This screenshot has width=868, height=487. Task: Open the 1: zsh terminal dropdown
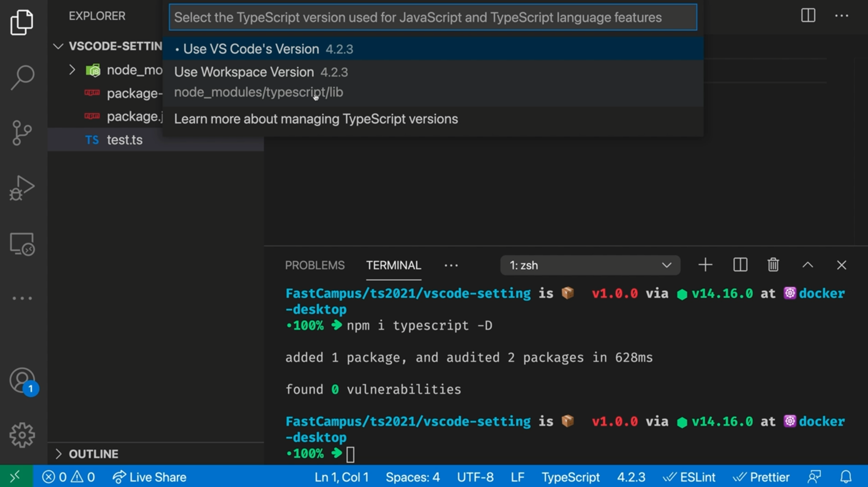590,265
